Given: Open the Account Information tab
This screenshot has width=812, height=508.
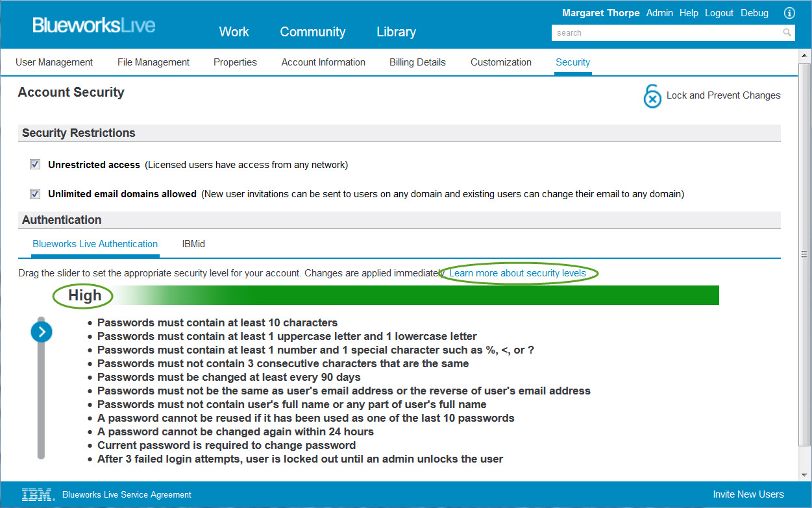Looking at the screenshot, I should point(323,62).
